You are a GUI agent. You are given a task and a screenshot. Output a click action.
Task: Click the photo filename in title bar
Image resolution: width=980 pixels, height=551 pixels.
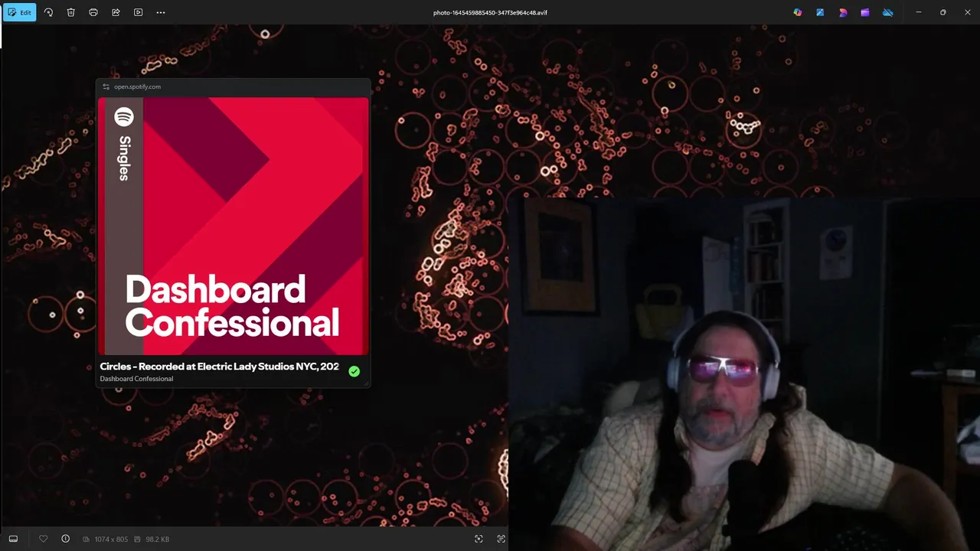click(x=490, y=12)
